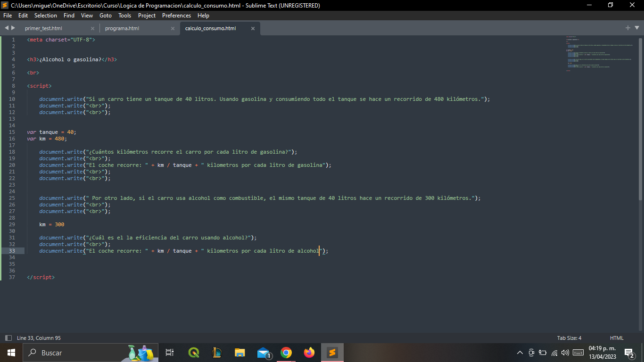Go to previous tab with left arrow
Screen dimensions: 644x362
point(7,28)
